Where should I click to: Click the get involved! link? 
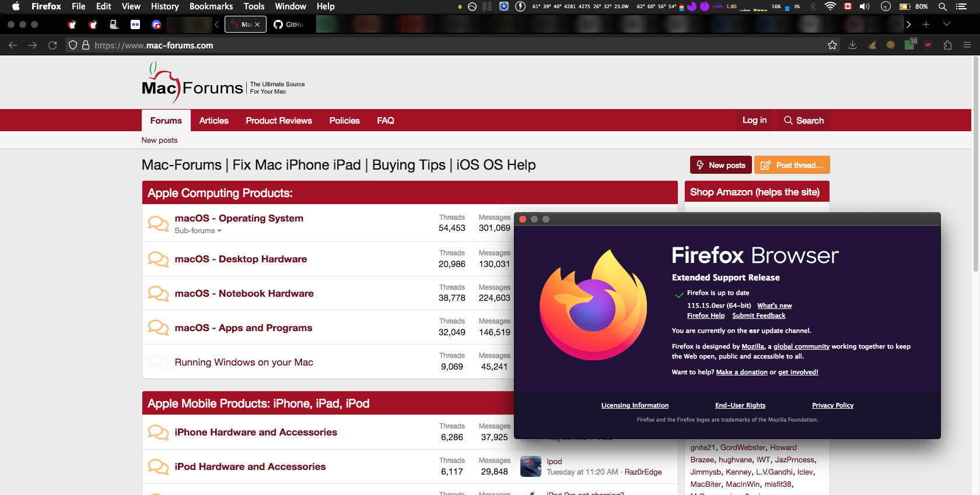(x=798, y=372)
